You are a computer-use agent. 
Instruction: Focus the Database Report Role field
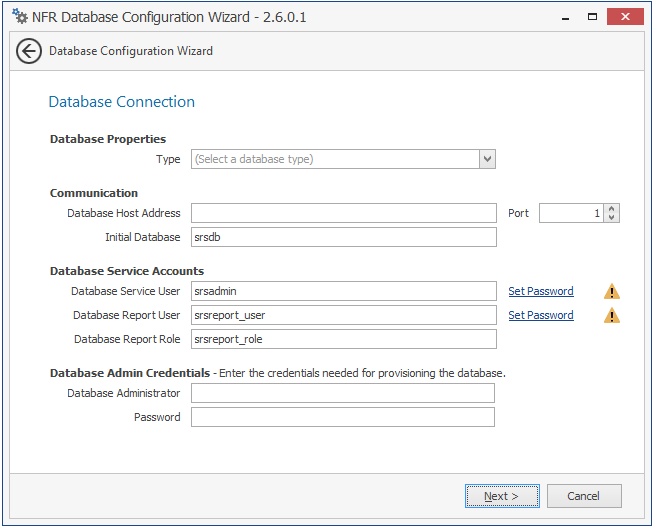(x=343, y=339)
